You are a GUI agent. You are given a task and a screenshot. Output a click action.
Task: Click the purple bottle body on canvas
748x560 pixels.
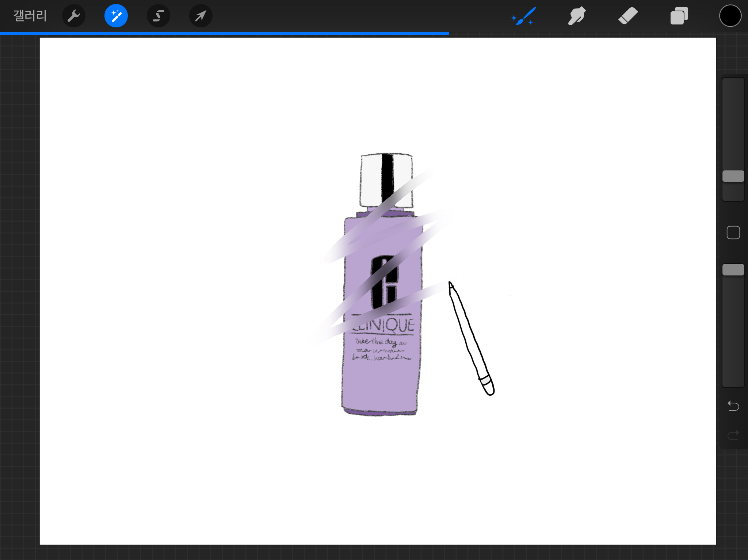tap(380, 387)
